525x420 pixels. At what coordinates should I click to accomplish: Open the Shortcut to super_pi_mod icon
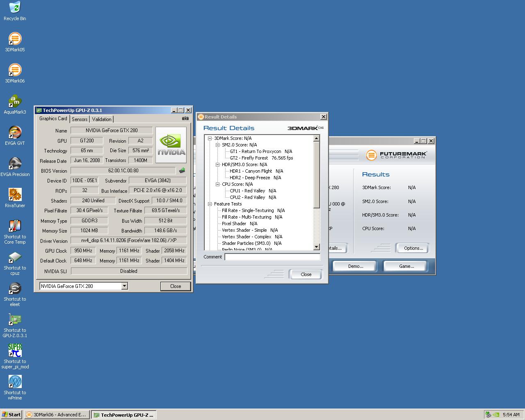click(15, 356)
